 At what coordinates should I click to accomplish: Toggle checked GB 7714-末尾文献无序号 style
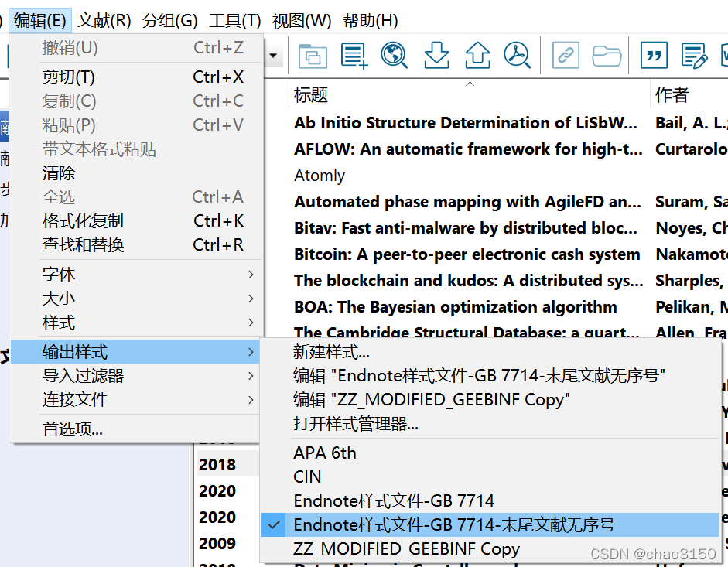[490, 525]
